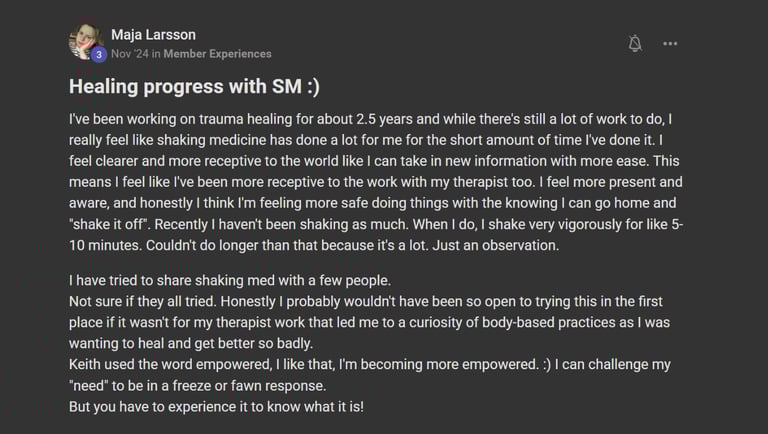Click the post title Healing progress with SM
Screen dimensions: 768x434
194,87
